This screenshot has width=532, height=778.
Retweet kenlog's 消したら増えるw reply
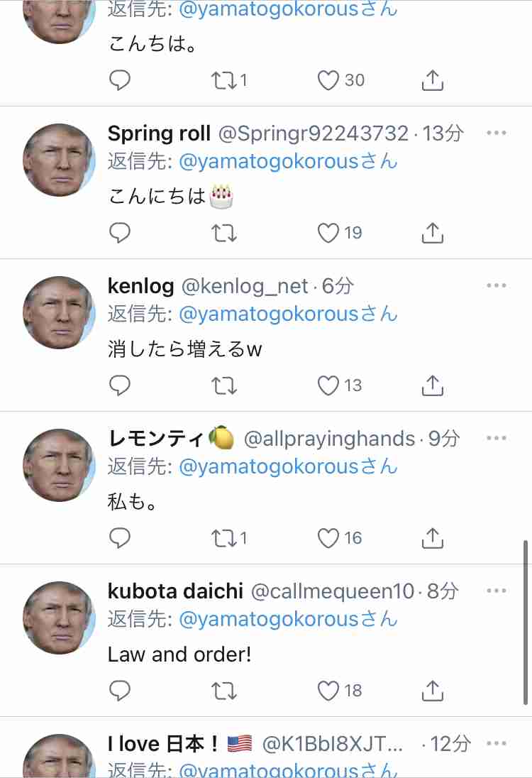click(224, 385)
